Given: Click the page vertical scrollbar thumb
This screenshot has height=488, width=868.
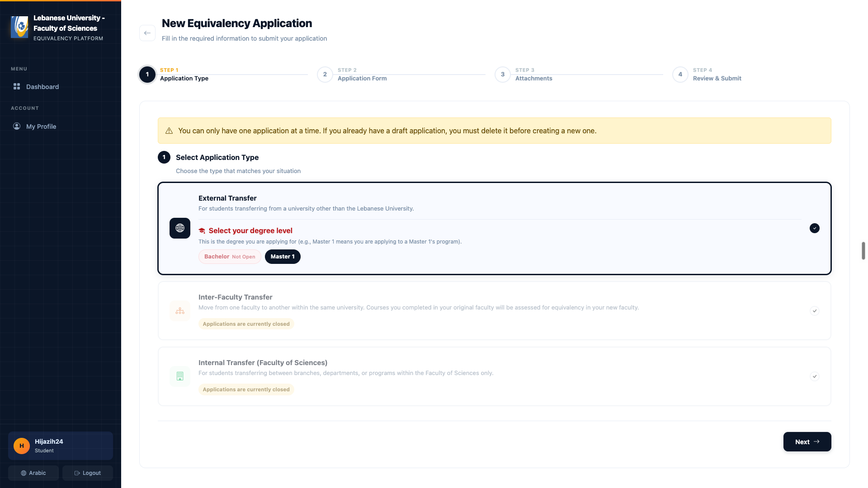Looking at the screenshot, I should pyautogui.click(x=863, y=251).
